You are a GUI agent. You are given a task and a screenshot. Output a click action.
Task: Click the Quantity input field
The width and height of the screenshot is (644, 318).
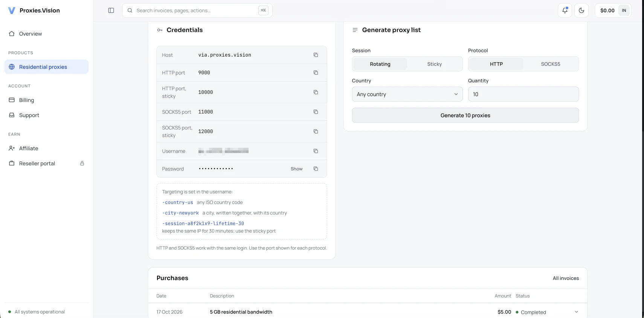pos(523,94)
